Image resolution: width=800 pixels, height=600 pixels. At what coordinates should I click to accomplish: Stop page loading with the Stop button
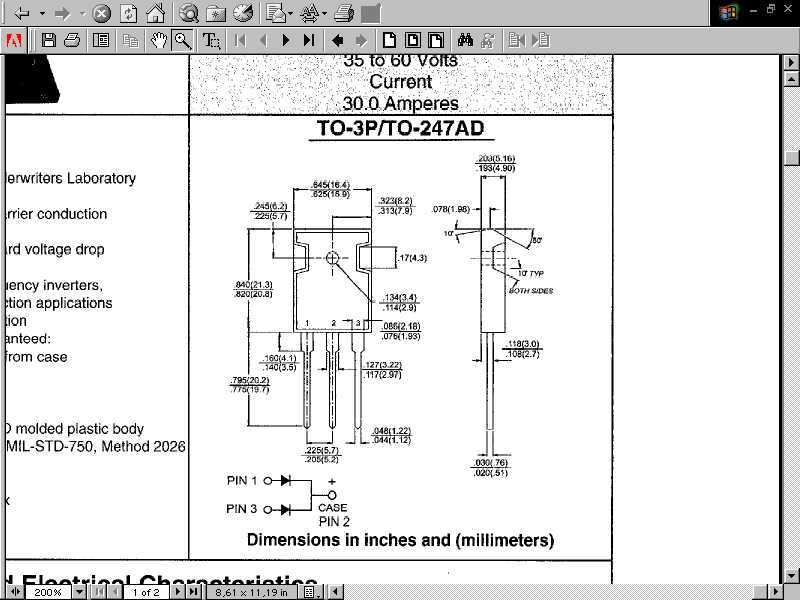(x=101, y=13)
